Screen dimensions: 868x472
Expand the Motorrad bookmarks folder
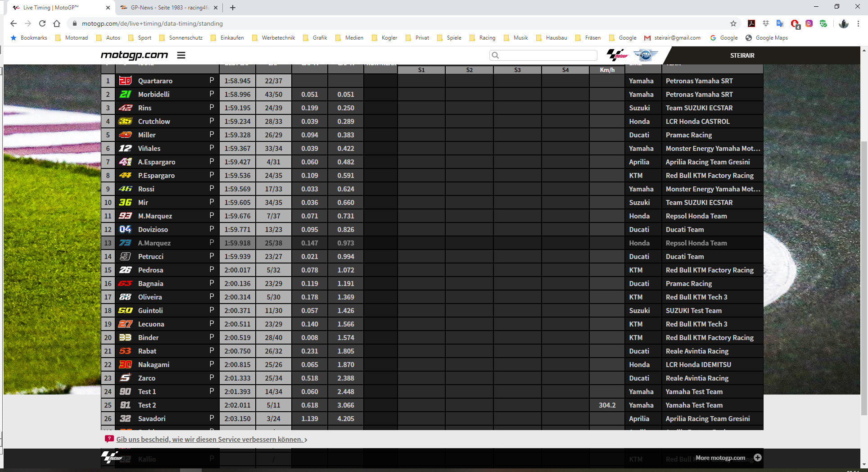(x=72, y=38)
